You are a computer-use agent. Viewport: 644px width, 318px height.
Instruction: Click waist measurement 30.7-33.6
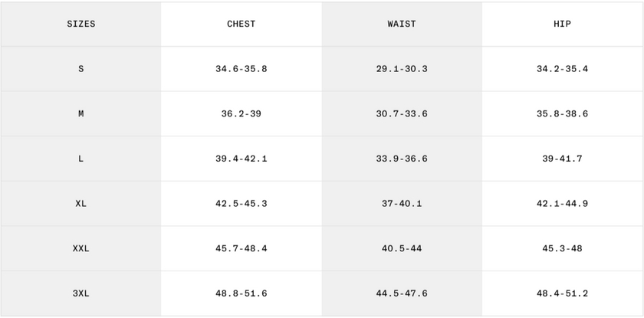pos(402,114)
